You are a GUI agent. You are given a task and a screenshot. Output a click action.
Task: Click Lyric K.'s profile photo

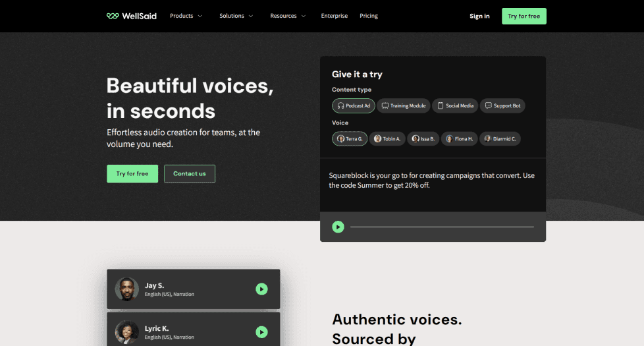[x=126, y=332]
